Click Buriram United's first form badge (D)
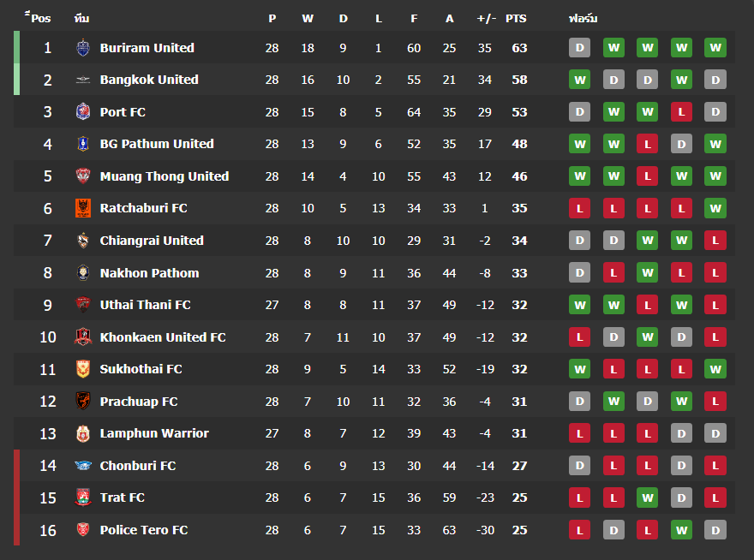Screen dimensions: 754x560 pyautogui.click(x=580, y=48)
